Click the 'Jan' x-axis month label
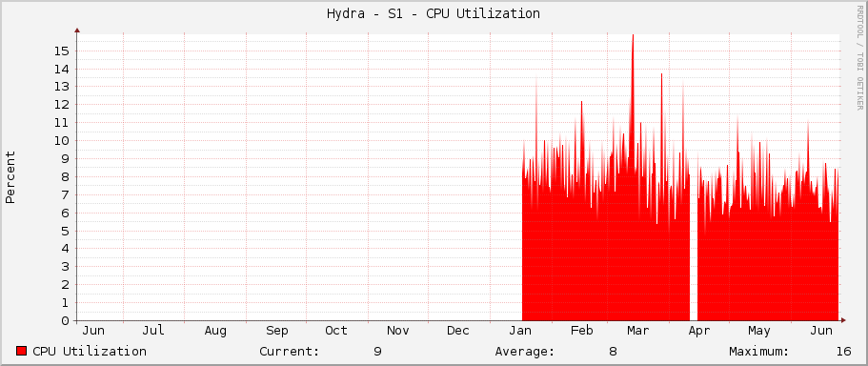The image size is (868, 366). [x=520, y=331]
